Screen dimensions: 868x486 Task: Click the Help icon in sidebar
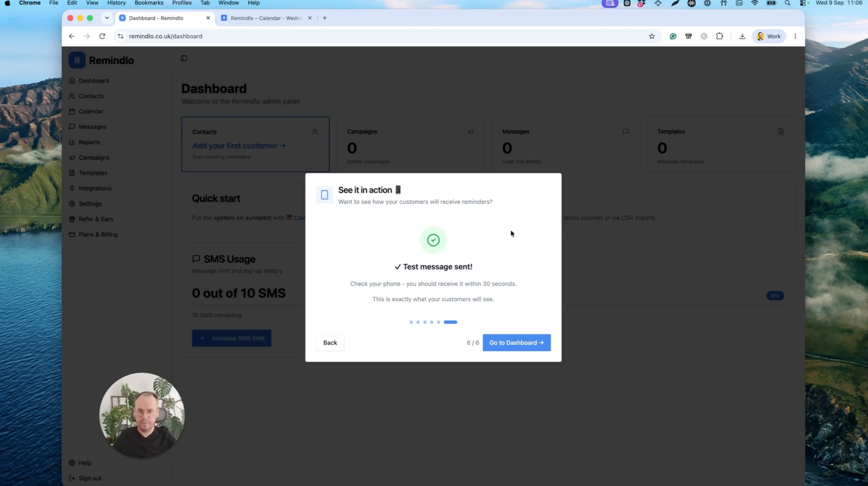coord(72,463)
